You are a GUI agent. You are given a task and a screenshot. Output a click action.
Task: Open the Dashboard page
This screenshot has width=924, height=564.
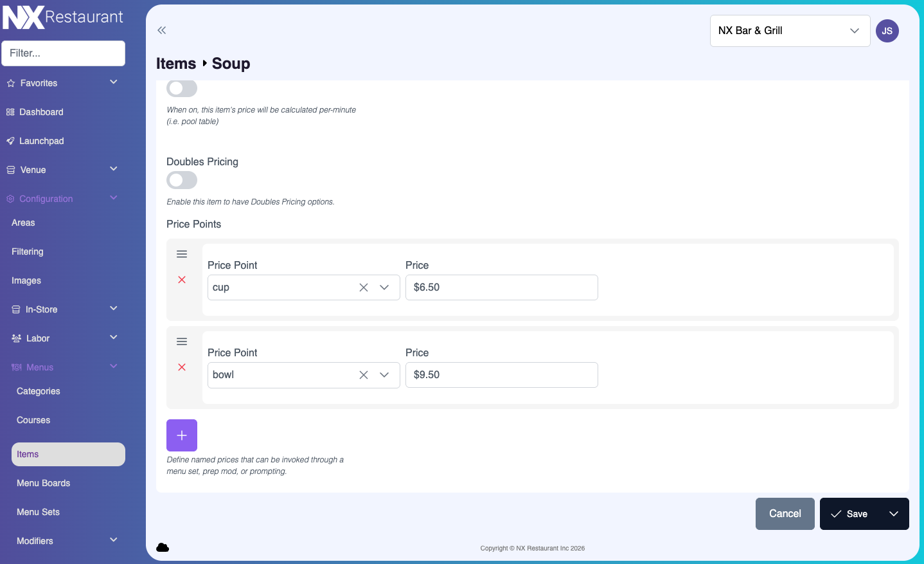[41, 112]
